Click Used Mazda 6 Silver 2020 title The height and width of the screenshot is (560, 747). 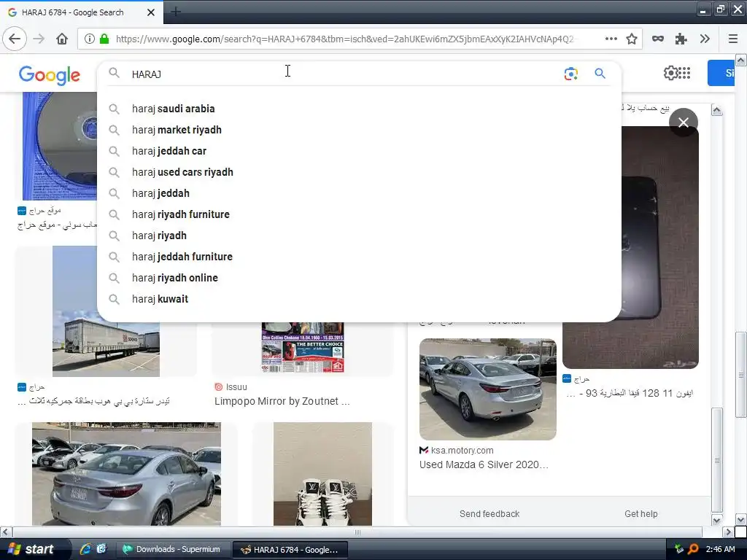click(x=484, y=464)
